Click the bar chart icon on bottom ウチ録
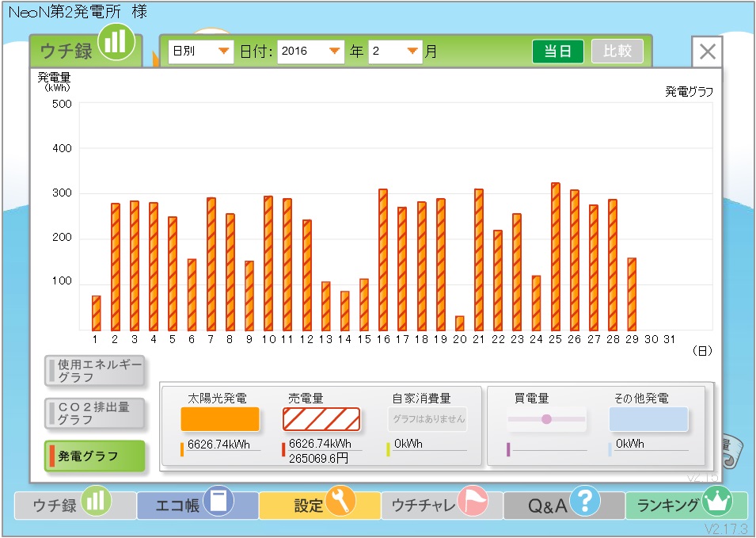756x538 pixels. (x=96, y=501)
